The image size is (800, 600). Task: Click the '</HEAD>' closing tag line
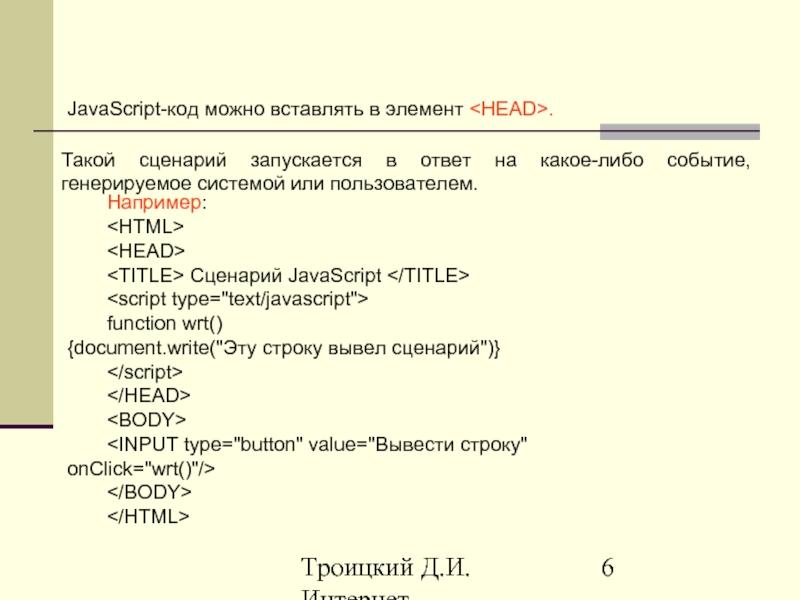[x=148, y=395]
